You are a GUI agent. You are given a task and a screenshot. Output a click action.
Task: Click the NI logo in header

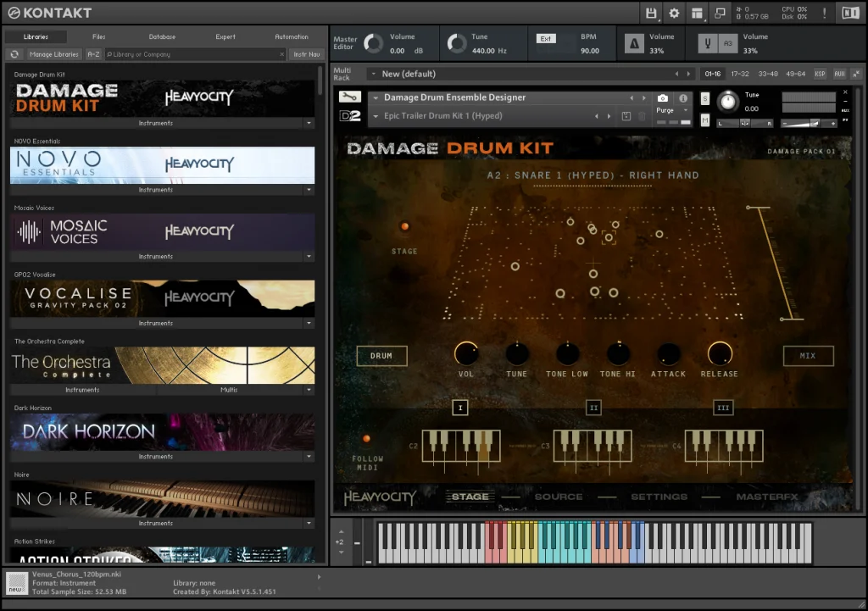tap(850, 13)
